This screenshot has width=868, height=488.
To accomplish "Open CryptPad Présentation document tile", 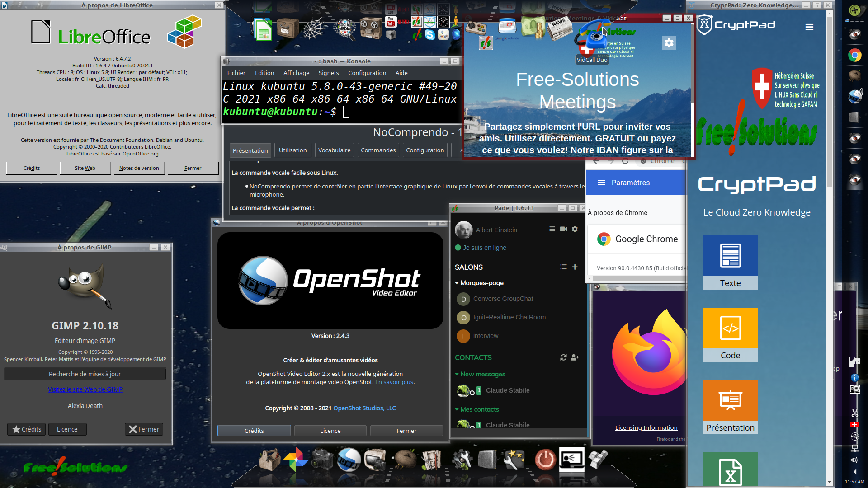I will 731,407.
